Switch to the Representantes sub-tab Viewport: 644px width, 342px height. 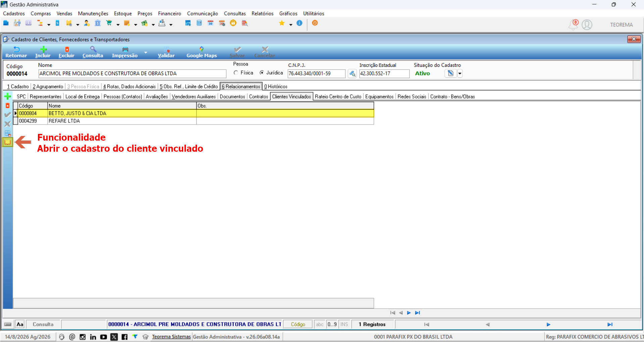[x=46, y=97]
